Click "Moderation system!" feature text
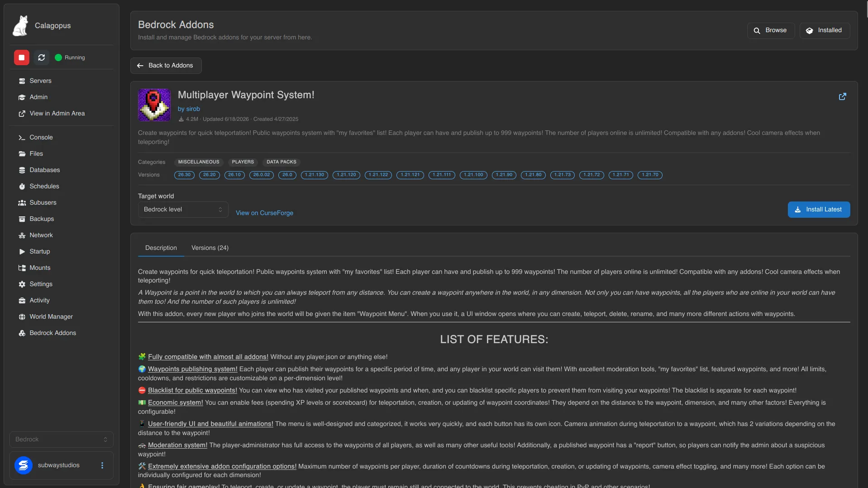Viewport: 868px width, 488px height. point(177,445)
